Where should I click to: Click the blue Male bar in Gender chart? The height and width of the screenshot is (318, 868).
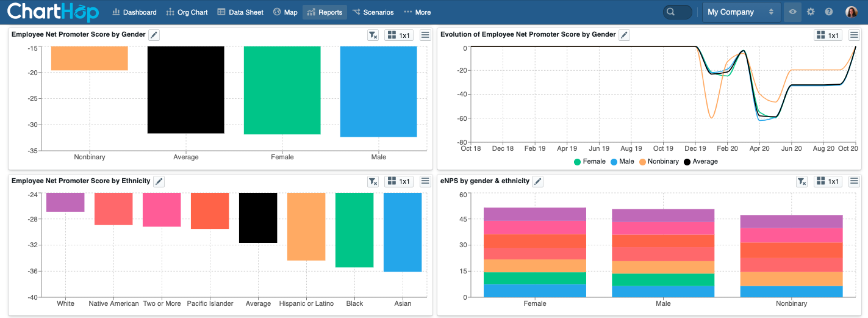point(378,92)
